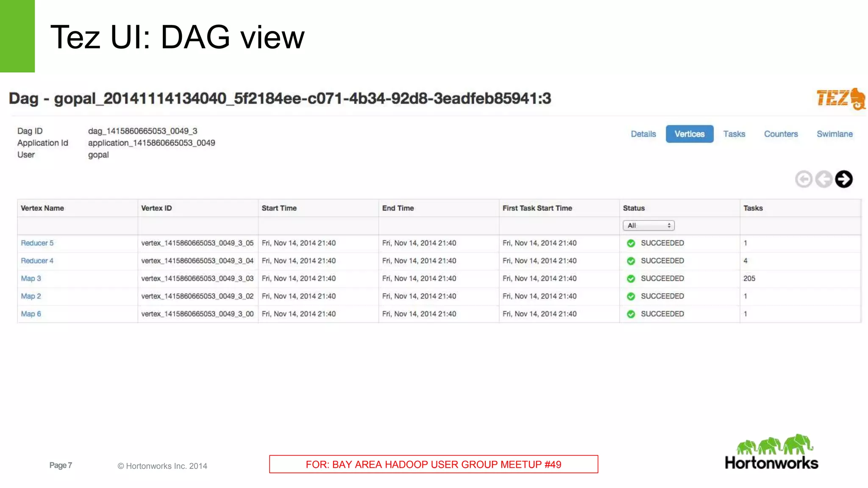
Task: Click the User value gopal
Action: click(98, 155)
